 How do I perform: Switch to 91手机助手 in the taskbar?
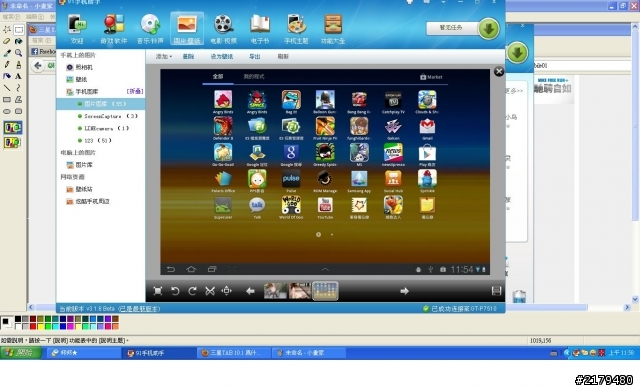(x=160, y=353)
